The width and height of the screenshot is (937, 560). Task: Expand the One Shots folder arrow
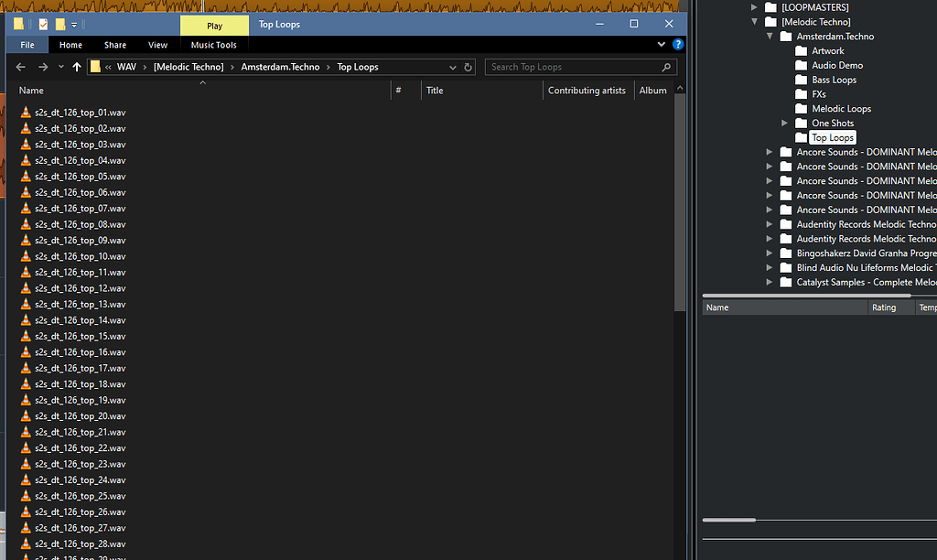[784, 123]
